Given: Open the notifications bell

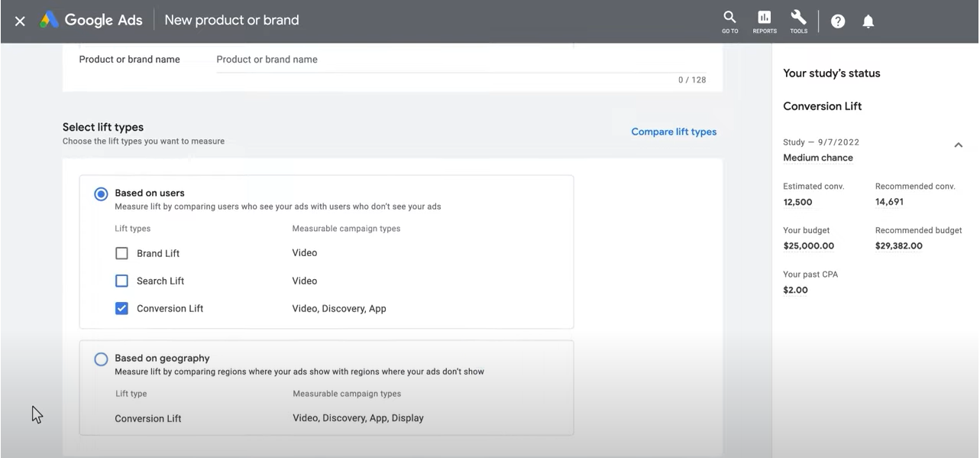Looking at the screenshot, I should point(868,21).
